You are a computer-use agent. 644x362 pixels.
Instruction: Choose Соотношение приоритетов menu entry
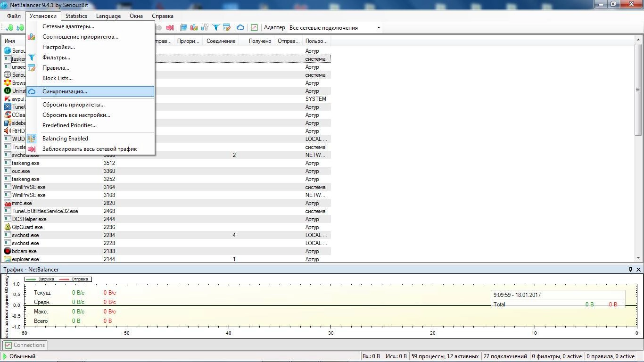coord(91,37)
